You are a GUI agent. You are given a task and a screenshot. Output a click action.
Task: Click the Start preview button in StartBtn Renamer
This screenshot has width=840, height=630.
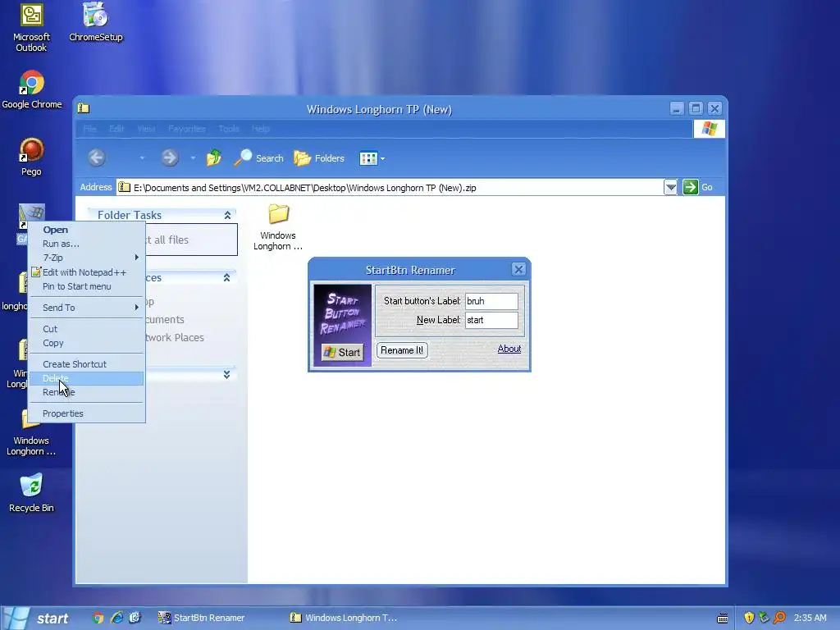342,352
